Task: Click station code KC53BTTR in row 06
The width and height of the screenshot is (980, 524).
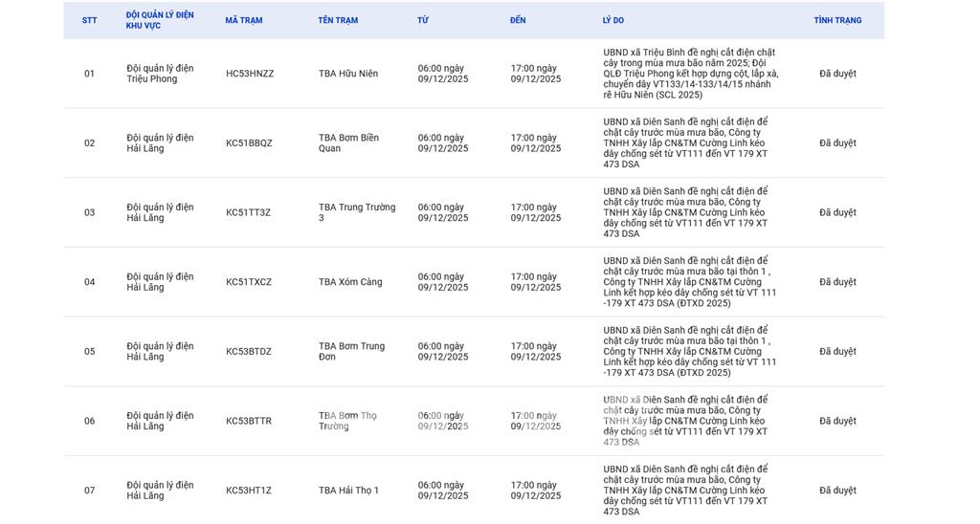Action: pyautogui.click(x=249, y=421)
